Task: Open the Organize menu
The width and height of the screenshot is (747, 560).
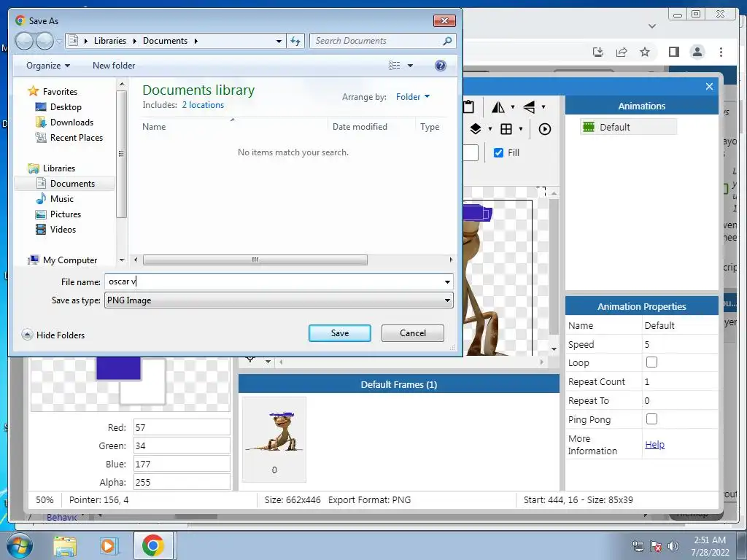Action: pos(48,66)
